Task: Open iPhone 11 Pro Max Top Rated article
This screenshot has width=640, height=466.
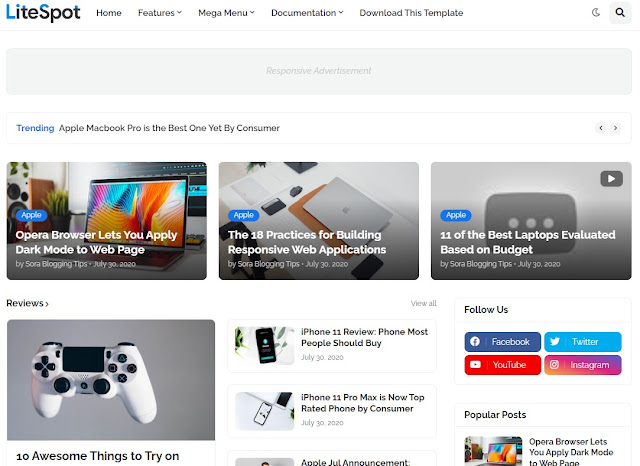Action: pos(363,403)
